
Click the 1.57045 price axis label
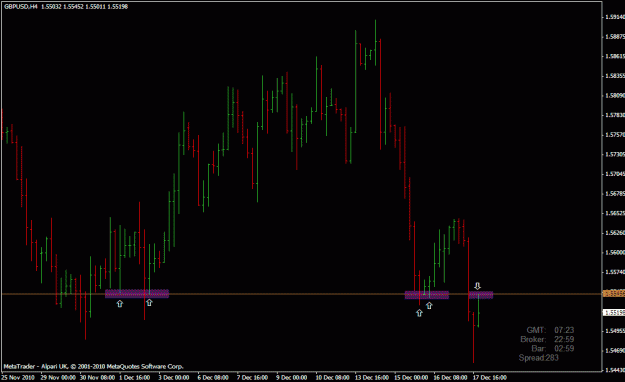(x=615, y=174)
